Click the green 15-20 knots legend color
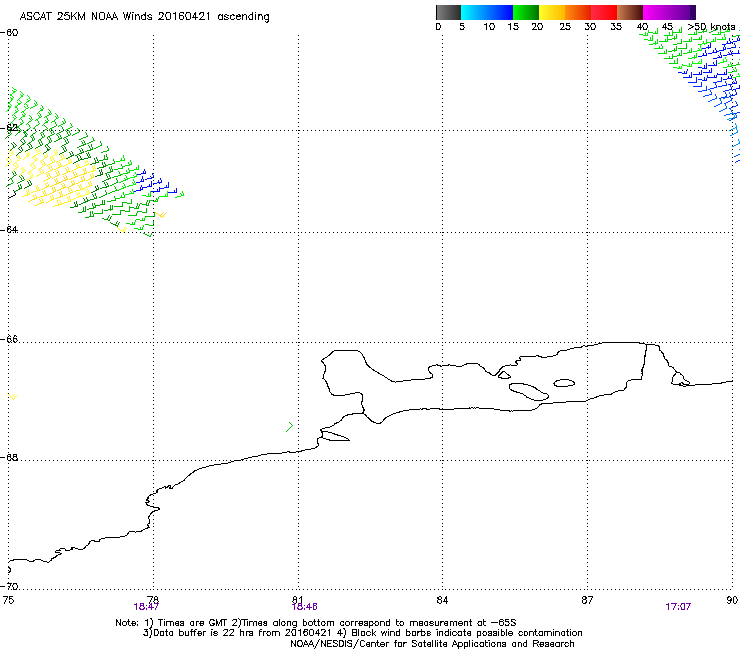 pyautogui.click(x=526, y=12)
